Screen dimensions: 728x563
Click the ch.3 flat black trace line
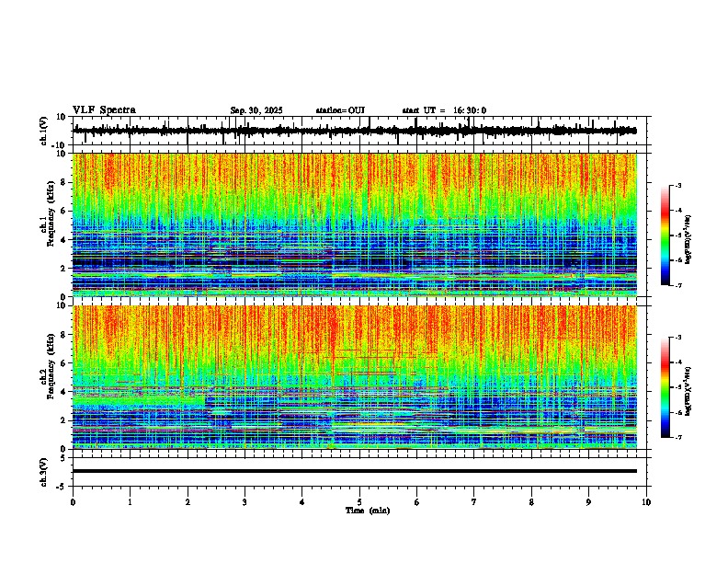[354, 471]
